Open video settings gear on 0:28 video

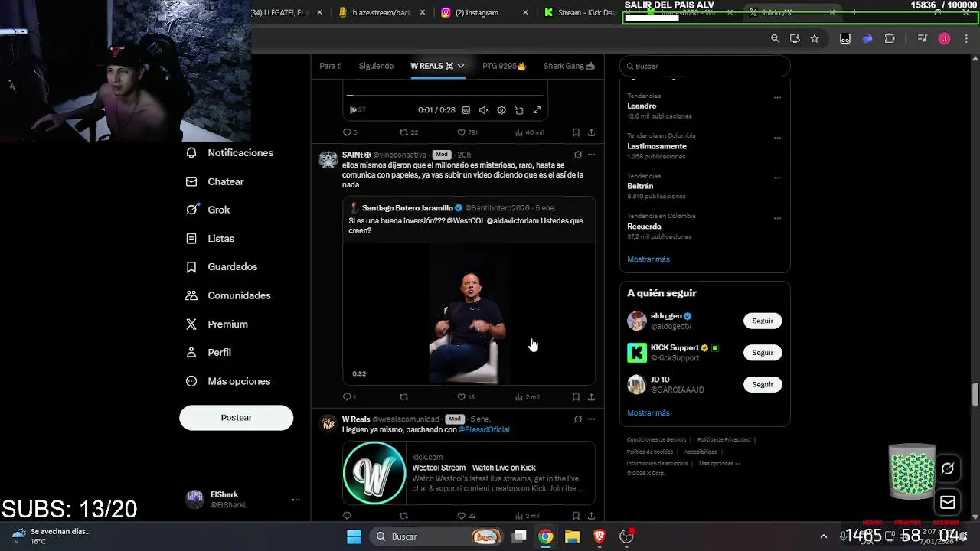tap(501, 110)
